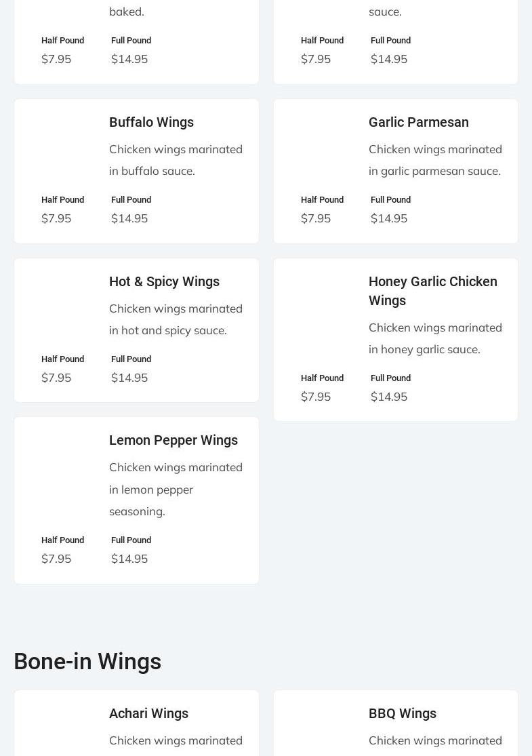532x756 pixels.
Task: Choose Half Pound price for Buffalo Wings
Action: [56, 218]
